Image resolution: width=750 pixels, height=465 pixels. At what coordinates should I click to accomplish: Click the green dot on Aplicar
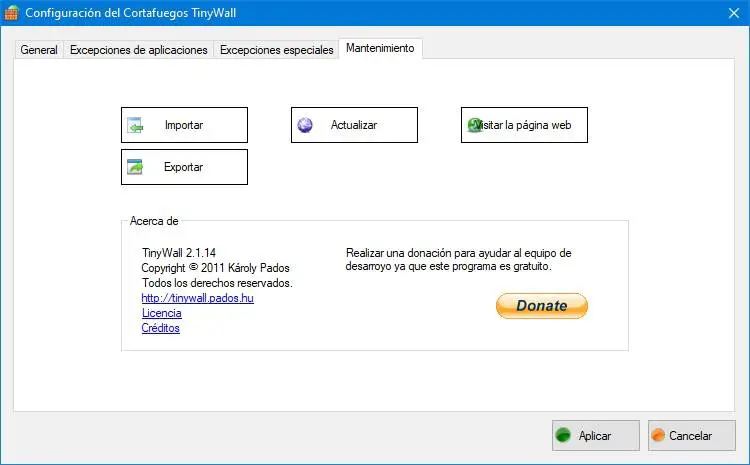click(563, 435)
